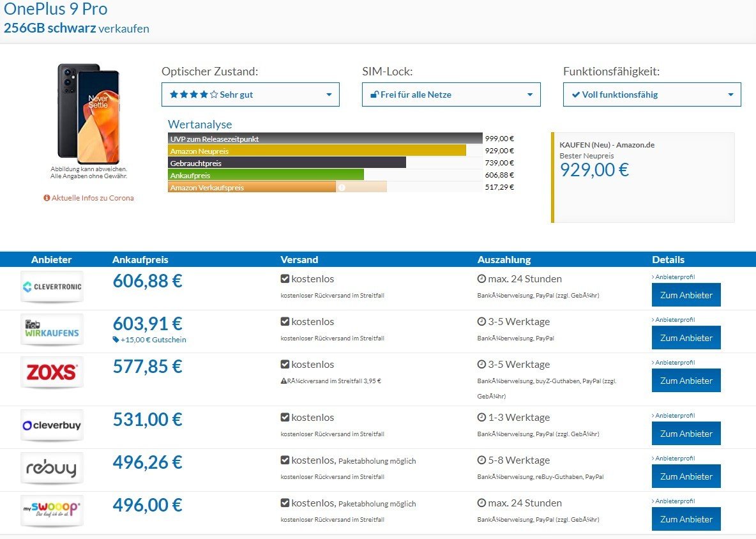This screenshot has height=539, width=756.
Task: Click the tag icon before +15,00 € Gutschein
Action: coord(116,339)
